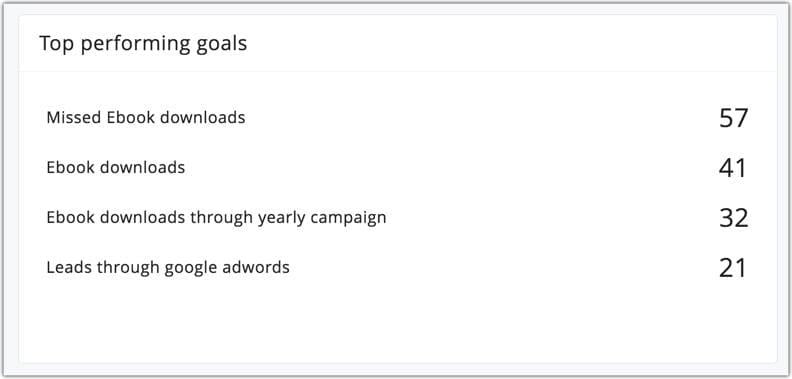Click the blank header area right of title

coord(510,43)
